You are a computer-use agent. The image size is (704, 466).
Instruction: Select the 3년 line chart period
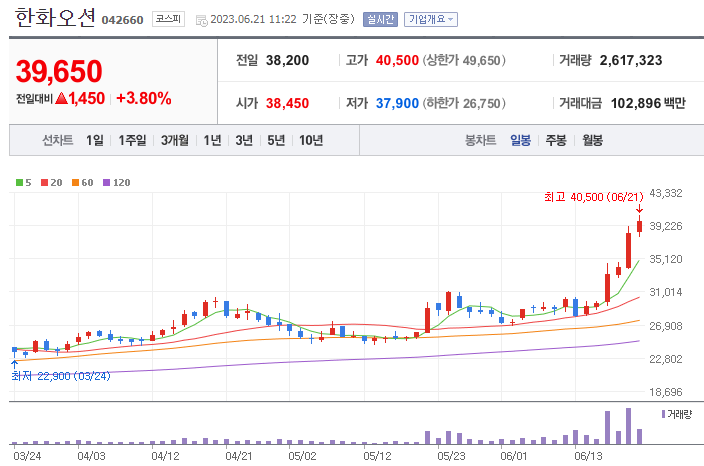(244, 141)
